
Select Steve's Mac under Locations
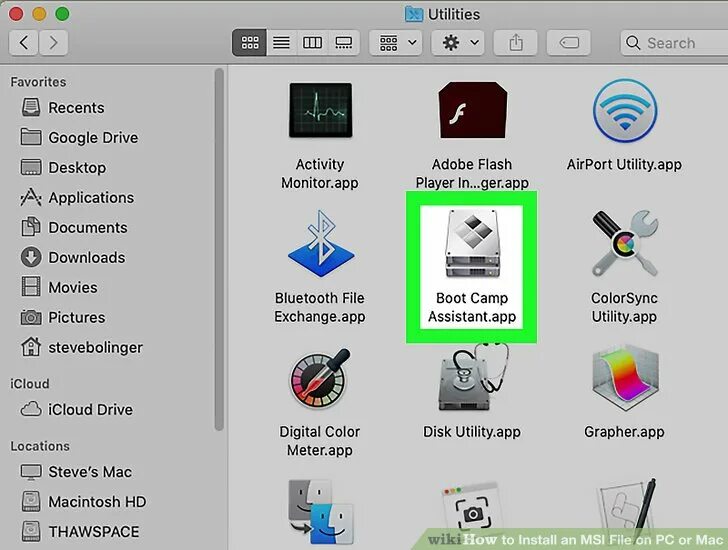pyautogui.click(x=76, y=472)
